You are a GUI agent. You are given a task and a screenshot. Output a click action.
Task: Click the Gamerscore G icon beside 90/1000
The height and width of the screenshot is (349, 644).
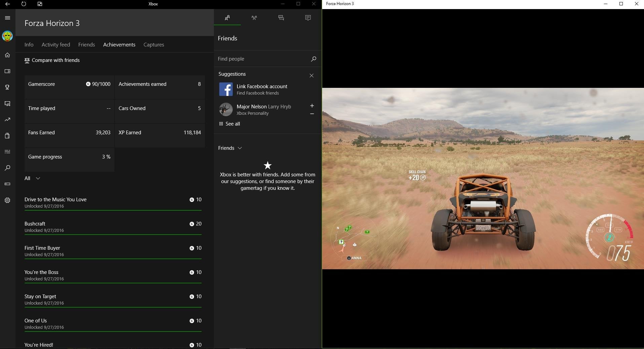point(88,84)
